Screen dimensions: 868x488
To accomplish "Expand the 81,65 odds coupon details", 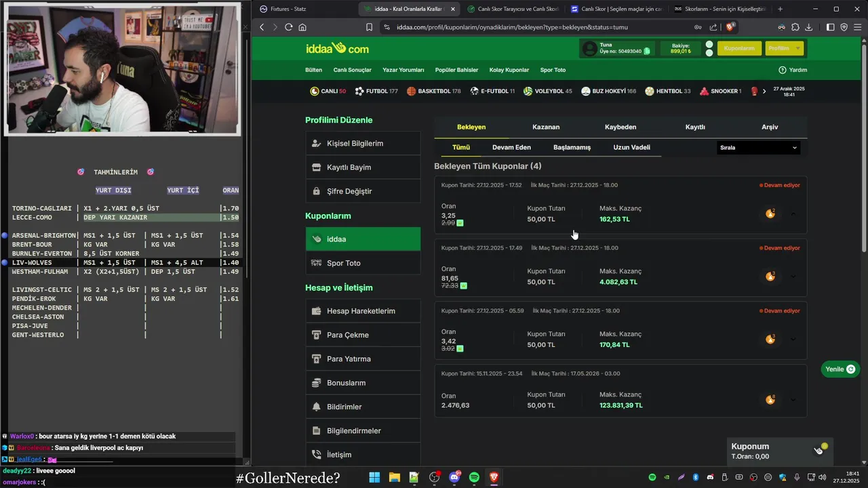I will [x=793, y=276].
